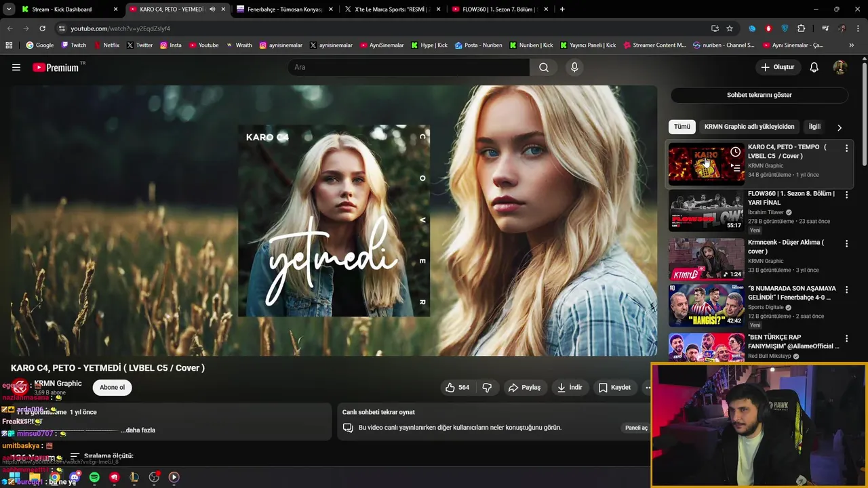
Task: Open options for Krmncenk Düşer Aklıma video
Action: [x=846, y=243]
